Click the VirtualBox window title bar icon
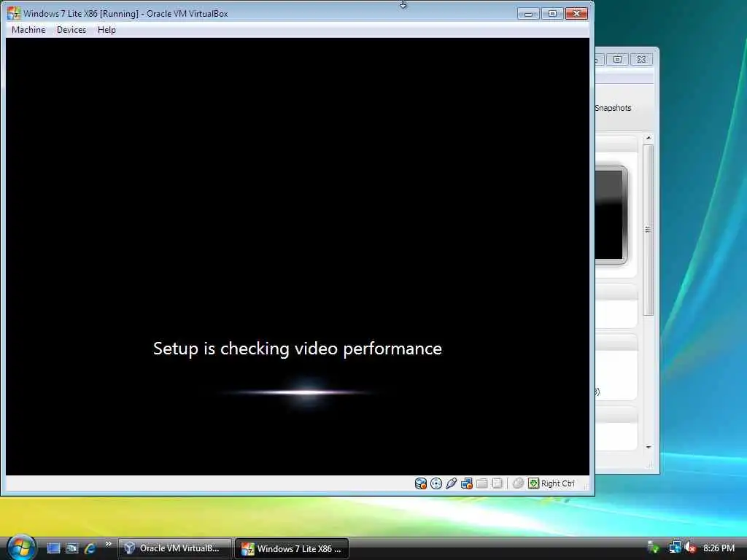This screenshot has height=560, width=747. (14, 13)
